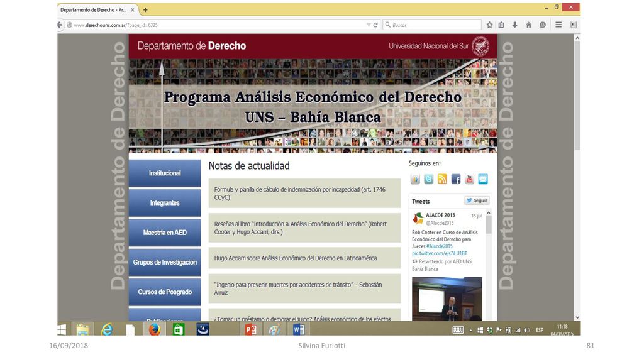Open a new tab with plus button
Image resolution: width=644 pixels, height=362 pixels.
[x=145, y=10]
